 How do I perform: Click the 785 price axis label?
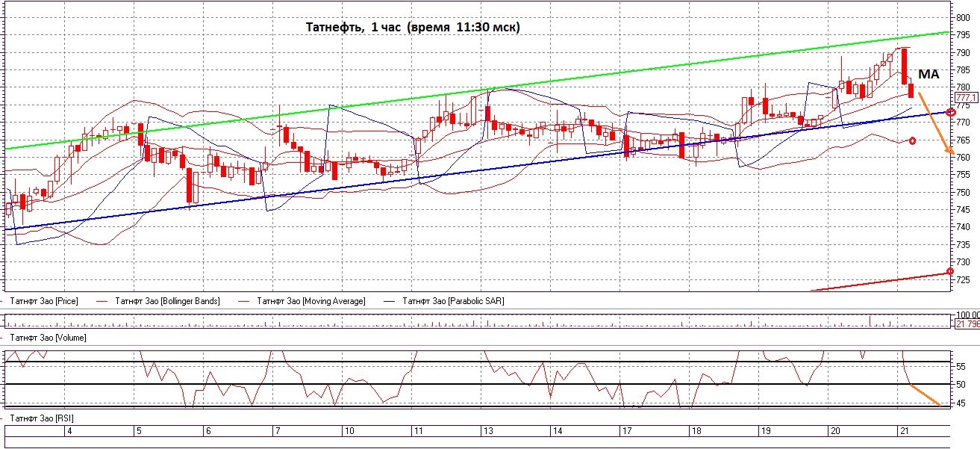coord(964,69)
